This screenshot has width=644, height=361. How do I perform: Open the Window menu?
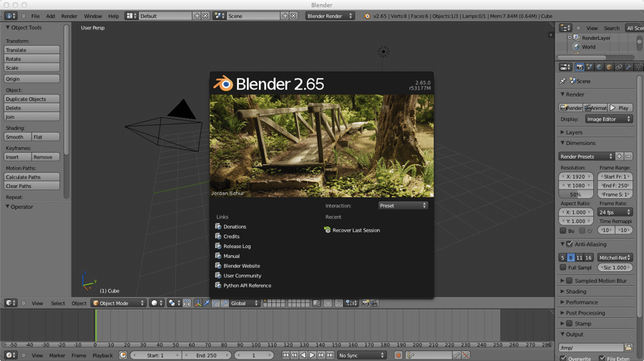coord(93,16)
